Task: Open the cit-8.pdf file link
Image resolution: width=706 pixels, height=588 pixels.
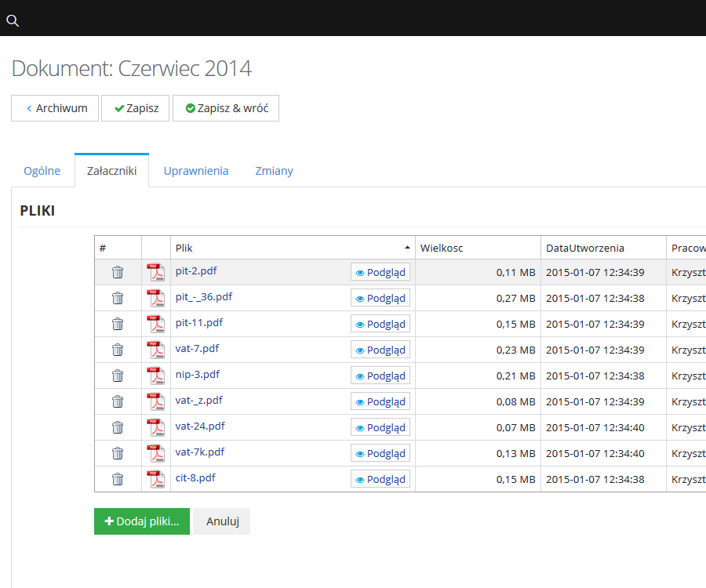Action: coord(195,477)
